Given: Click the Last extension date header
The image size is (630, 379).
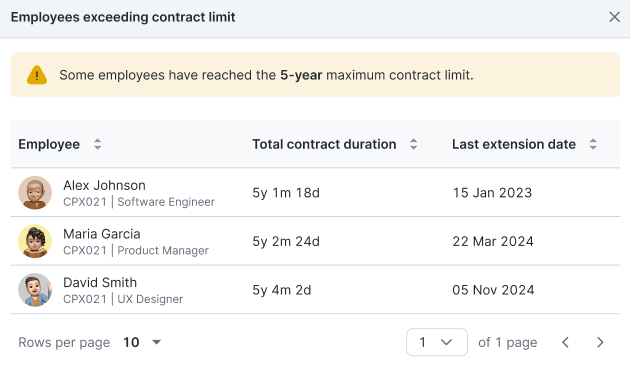Looking at the screenshot, I should (x=514, y=144).
